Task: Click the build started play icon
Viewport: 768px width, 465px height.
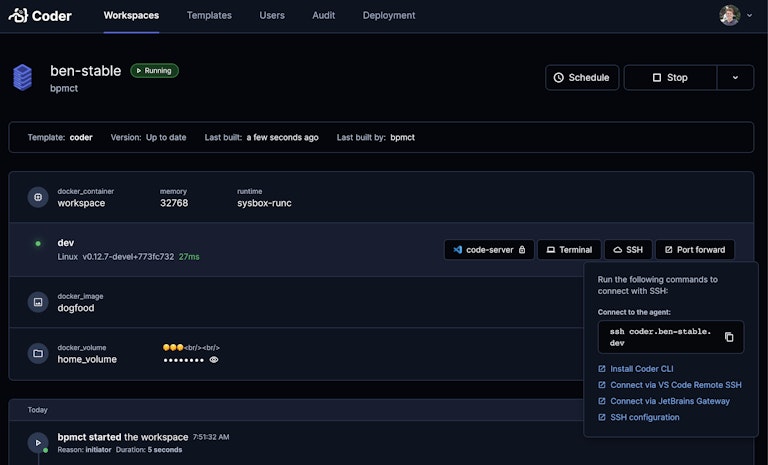Action: (38, 442)
